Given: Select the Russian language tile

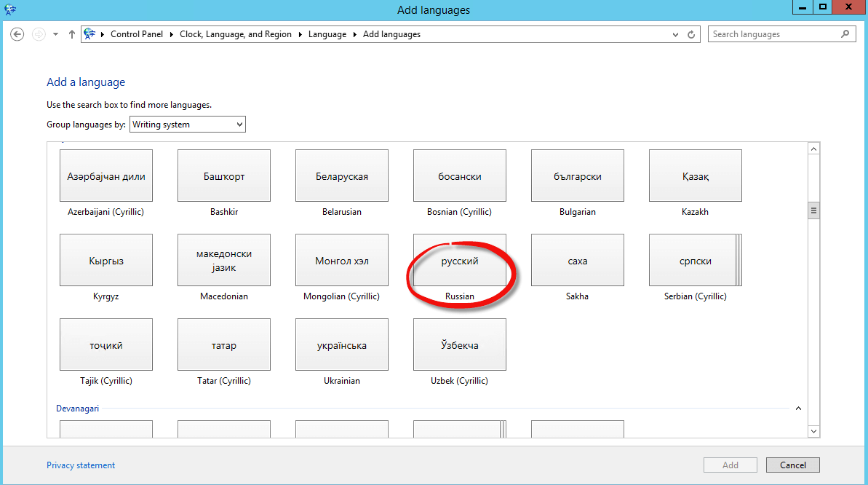Looking at the screenshot, I should pyautogui.click(x=460, y=261).
